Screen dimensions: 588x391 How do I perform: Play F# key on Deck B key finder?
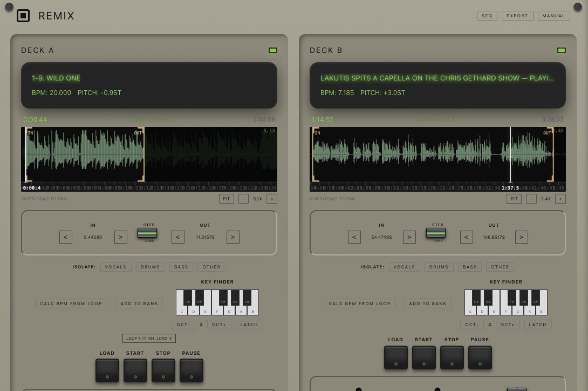tap(511, 298)
